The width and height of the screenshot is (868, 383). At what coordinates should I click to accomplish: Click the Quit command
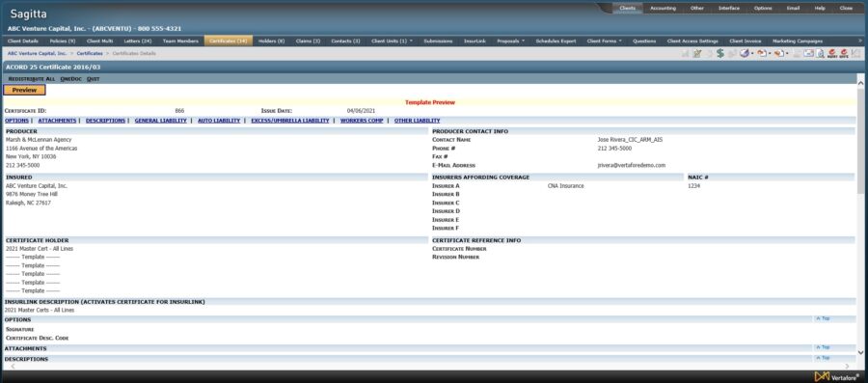(93, 79)
